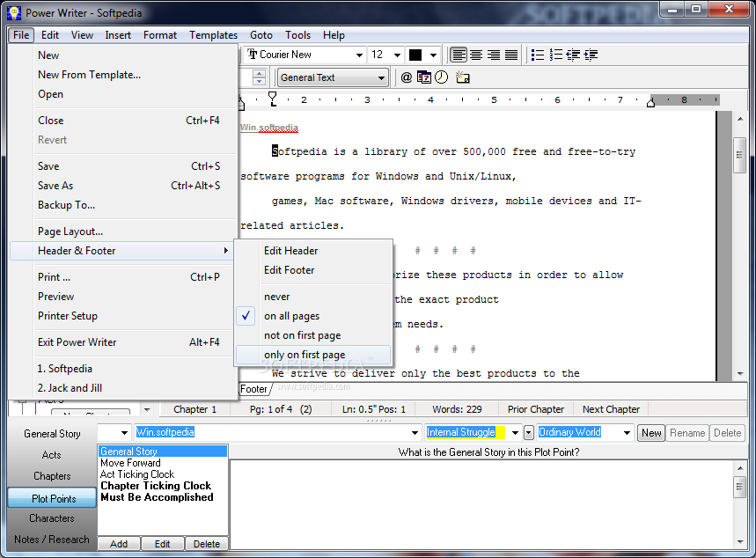Click the small arrow button before Ordinary World
The height and width of the screenshot is (558, 756).
(x=529, y=433)
